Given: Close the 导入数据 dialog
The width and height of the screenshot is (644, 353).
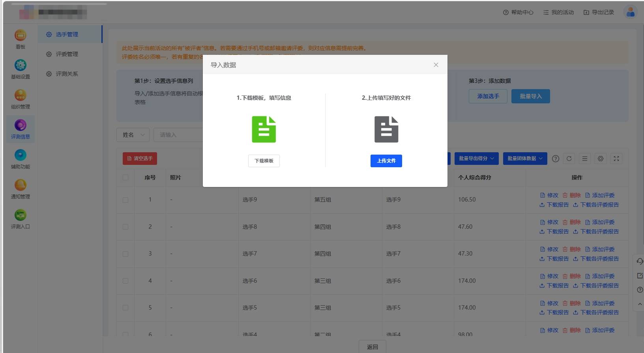Looking at the screenshot, I should pyautogui.click(x=436, y=65).
